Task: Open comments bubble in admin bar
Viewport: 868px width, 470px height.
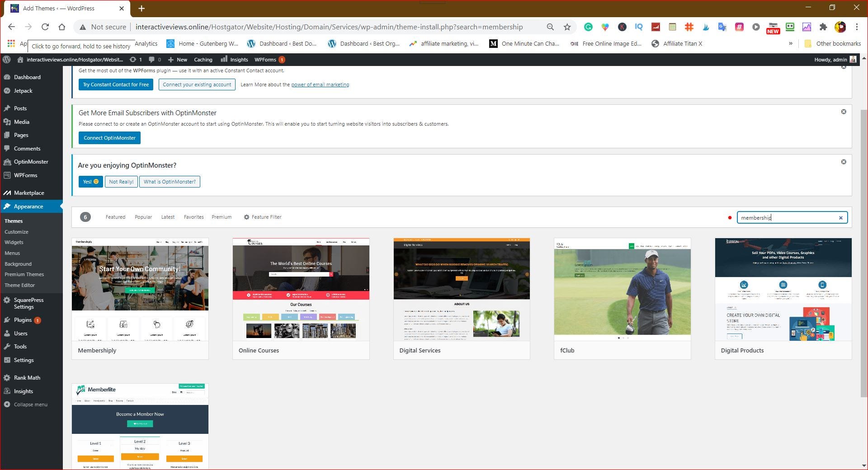Action: click(155, 60)
